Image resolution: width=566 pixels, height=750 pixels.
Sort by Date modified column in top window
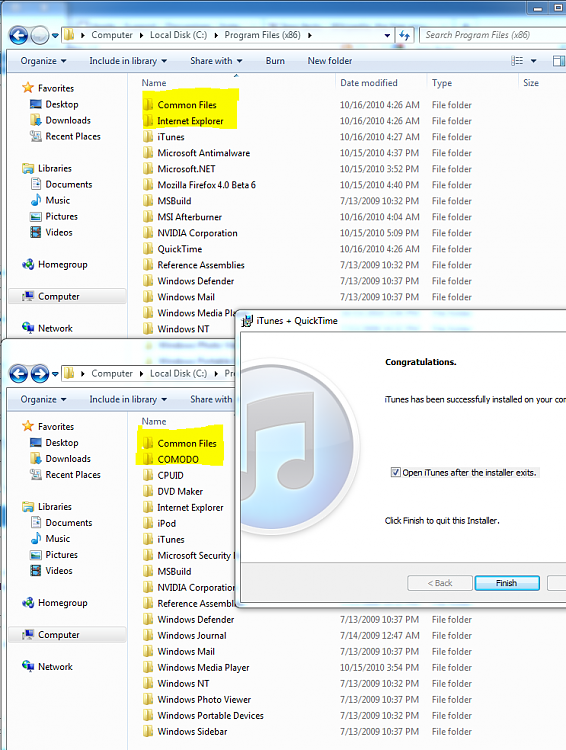tap(368, 83)
